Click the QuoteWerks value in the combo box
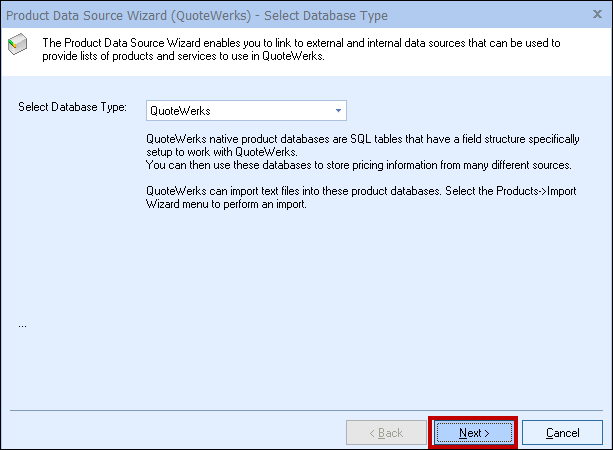The image size is (613, 450). [x=180, y=111]
